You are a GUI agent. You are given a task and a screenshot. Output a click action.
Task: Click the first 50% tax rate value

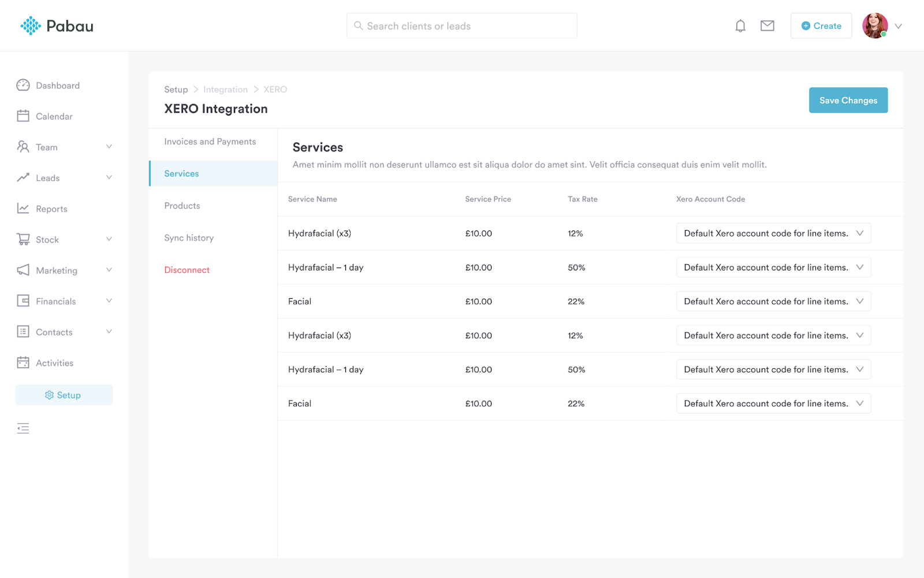coord(576,268)
